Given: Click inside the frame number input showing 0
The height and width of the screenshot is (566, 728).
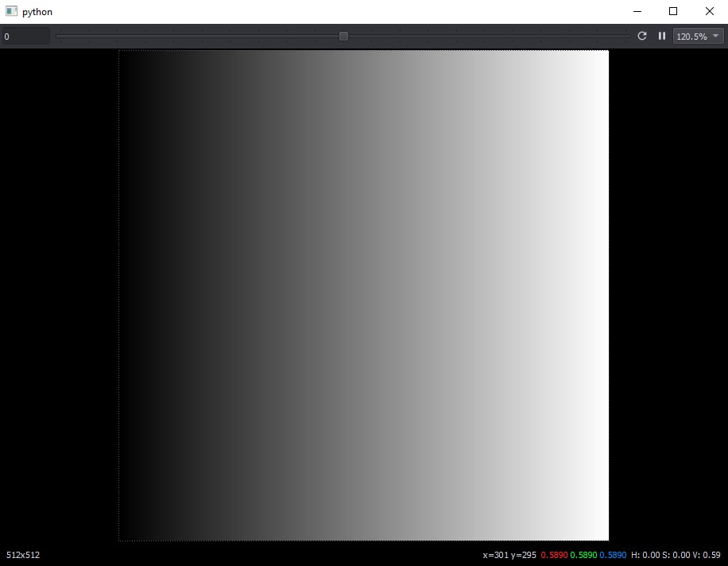Looking at the screenshot, I should point(24,36).
